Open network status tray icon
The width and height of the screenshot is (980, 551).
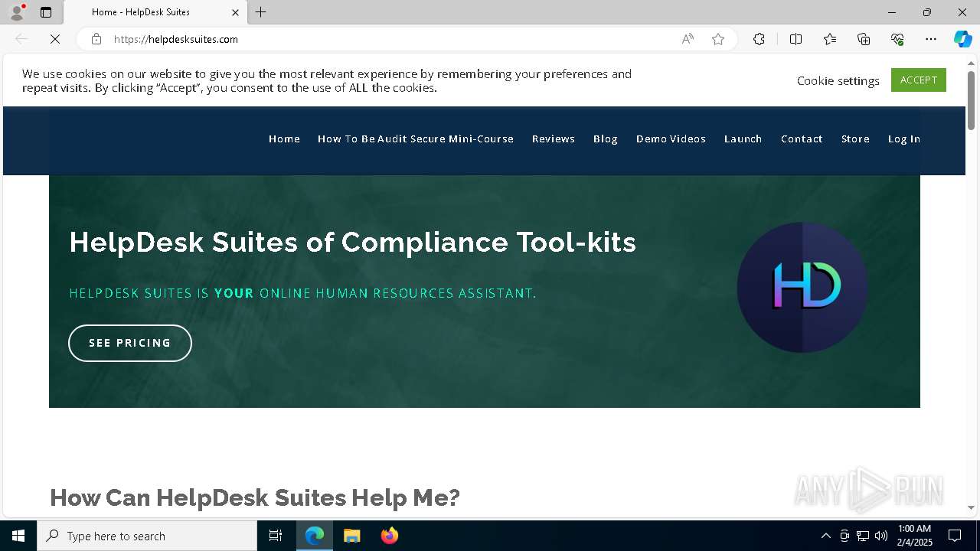tap(863, 536)
